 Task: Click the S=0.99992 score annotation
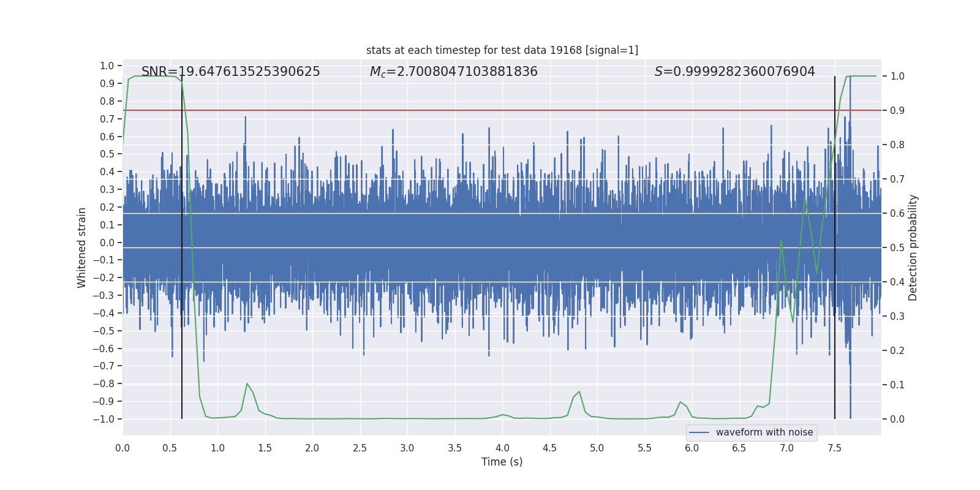point(734,72)
